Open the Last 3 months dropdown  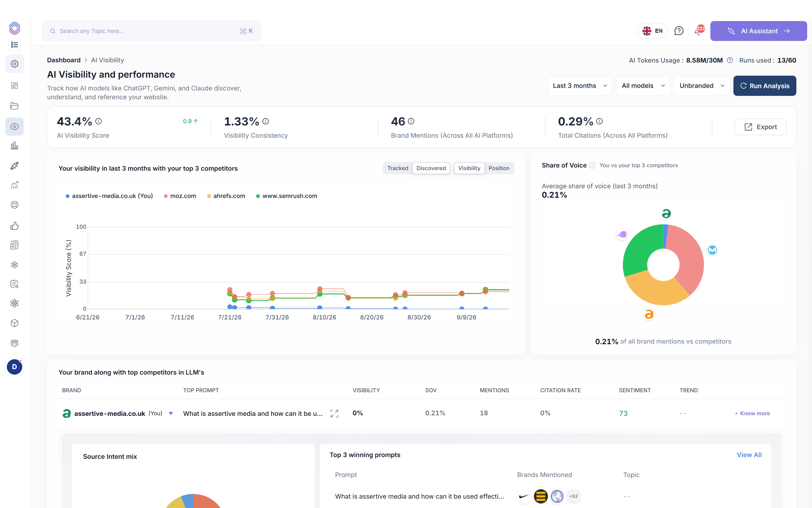[580, 86]
